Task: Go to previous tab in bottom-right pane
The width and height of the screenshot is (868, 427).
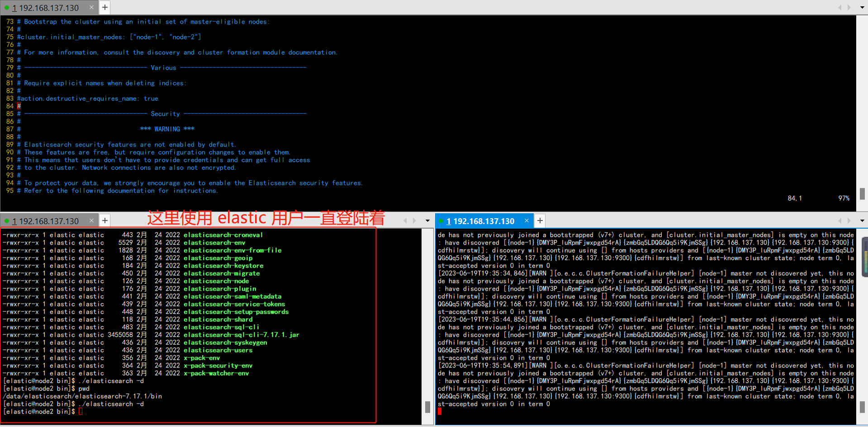Action: (840, 221)
